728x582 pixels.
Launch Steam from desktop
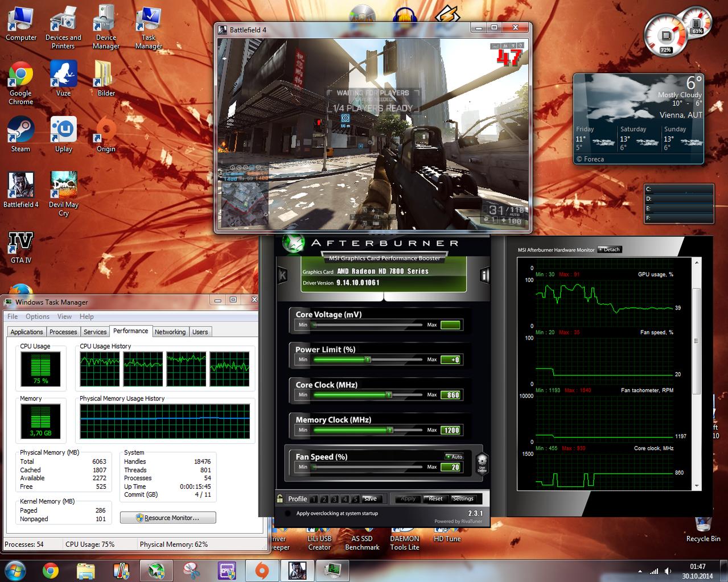[x=20, y=134]
